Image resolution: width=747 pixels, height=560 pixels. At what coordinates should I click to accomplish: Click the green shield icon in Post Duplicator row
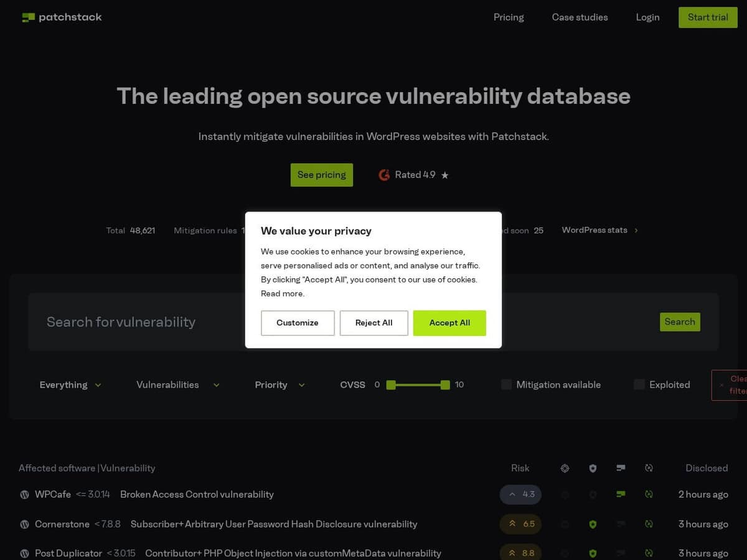pos(593,553)
